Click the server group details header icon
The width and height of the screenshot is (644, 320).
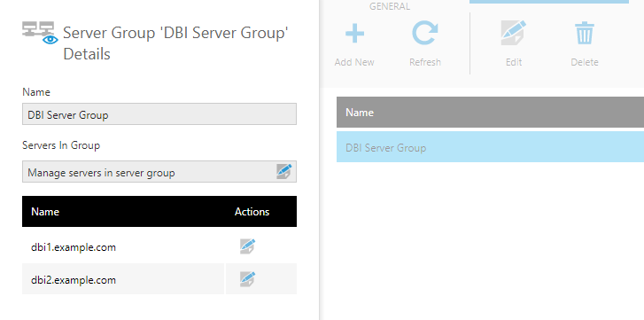point(40,34)
